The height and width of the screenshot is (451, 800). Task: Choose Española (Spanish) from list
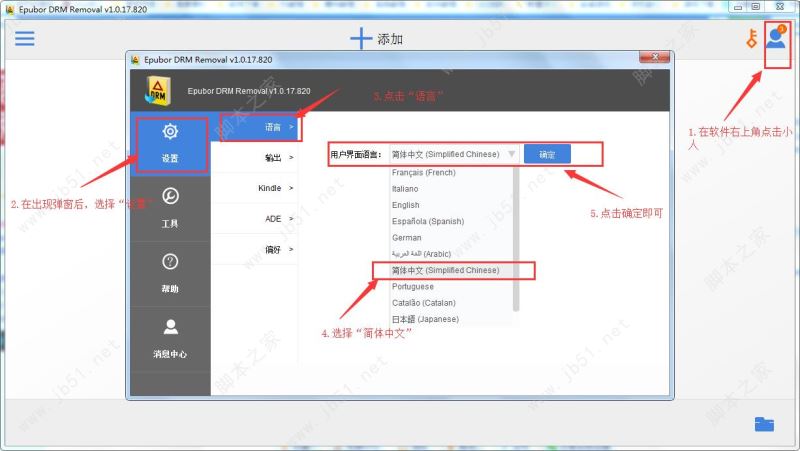coord(452,221)
